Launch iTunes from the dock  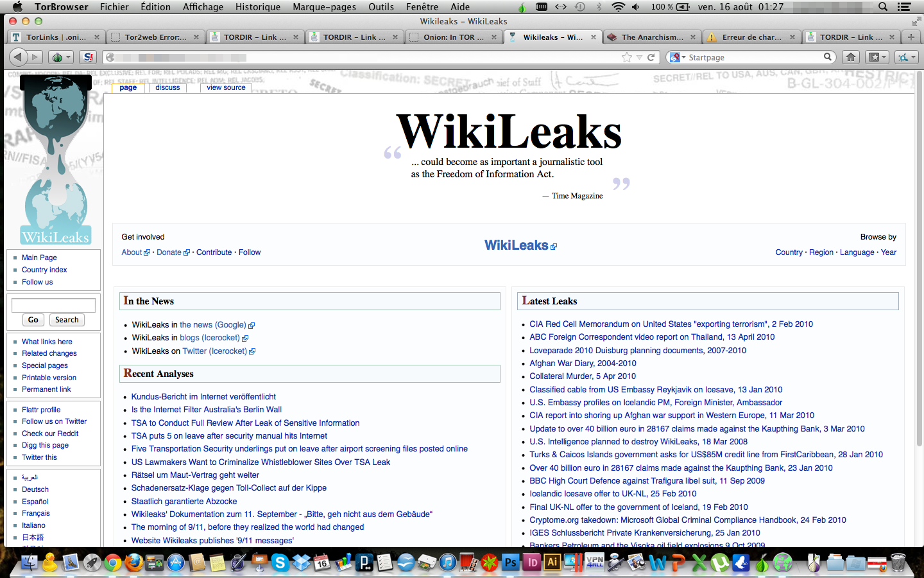pyautogui.click(x=447, y=563)
